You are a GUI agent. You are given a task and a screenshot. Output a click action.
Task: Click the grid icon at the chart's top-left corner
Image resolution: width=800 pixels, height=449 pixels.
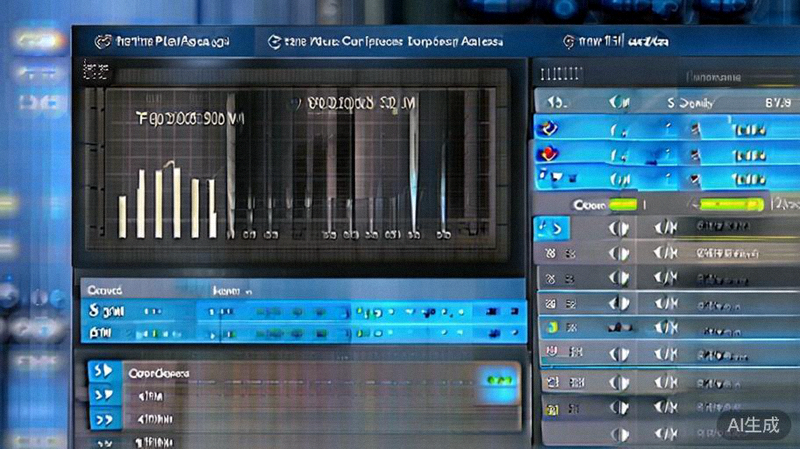(95, 71)
